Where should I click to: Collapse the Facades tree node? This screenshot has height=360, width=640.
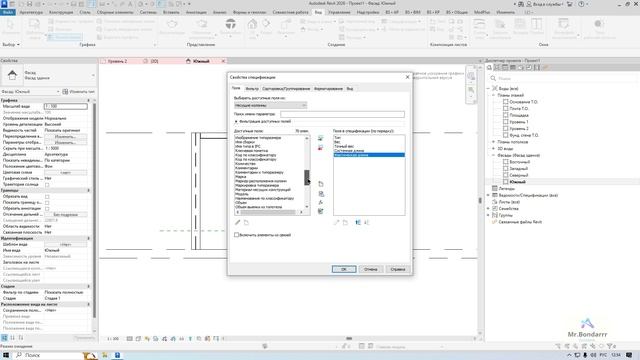pos(493,155)
